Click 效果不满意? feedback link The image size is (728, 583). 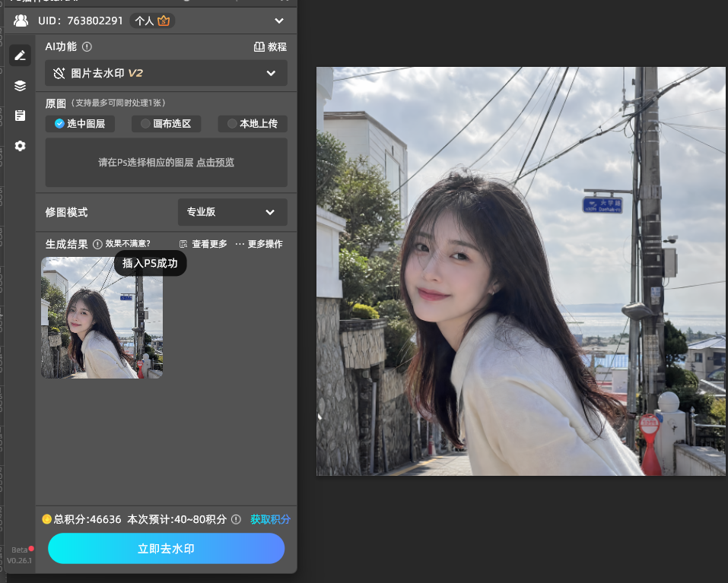tap(128, 244)
